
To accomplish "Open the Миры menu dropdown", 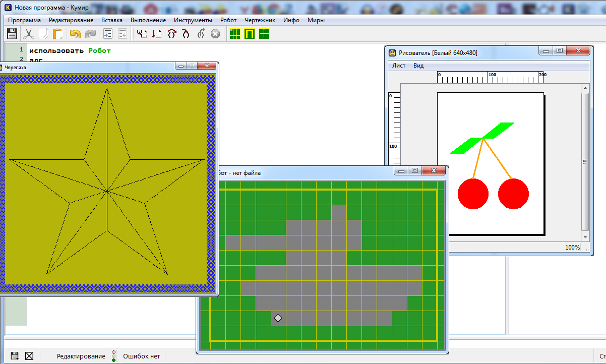I will (x=316, y=20).
